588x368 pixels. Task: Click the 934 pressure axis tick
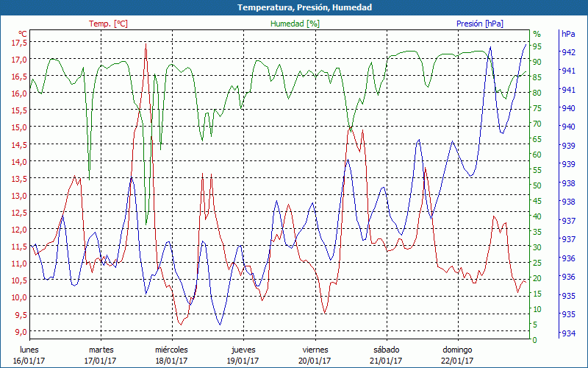click(568, 334)
